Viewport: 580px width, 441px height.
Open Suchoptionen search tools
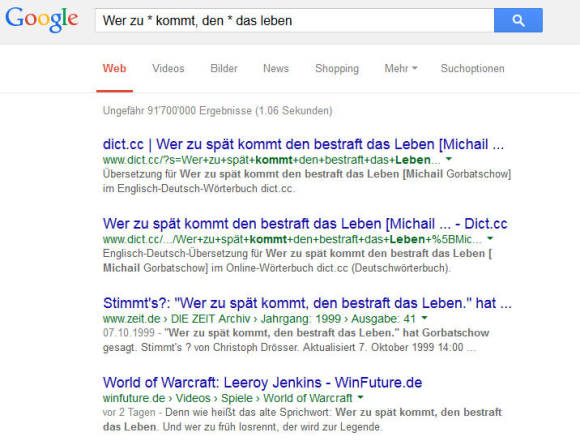(x=472, y=69)
